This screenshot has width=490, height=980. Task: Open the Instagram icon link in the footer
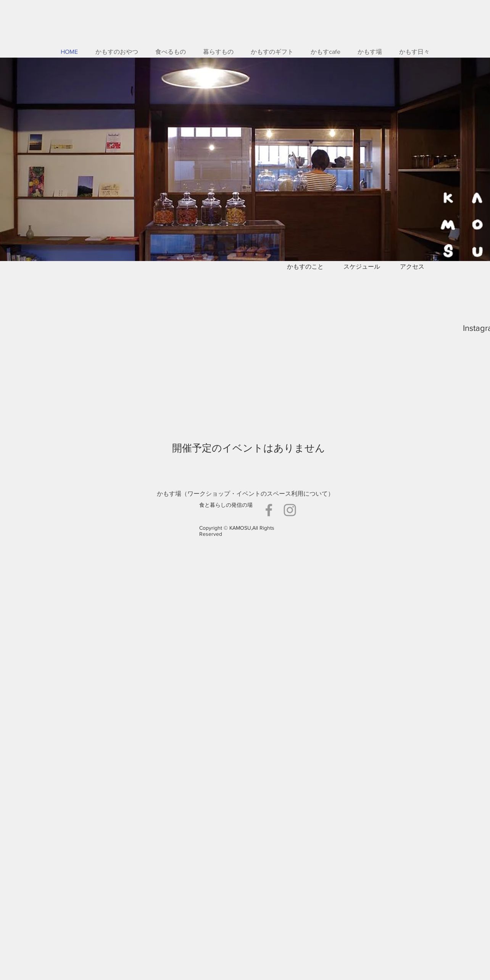(x=290, y=510)
